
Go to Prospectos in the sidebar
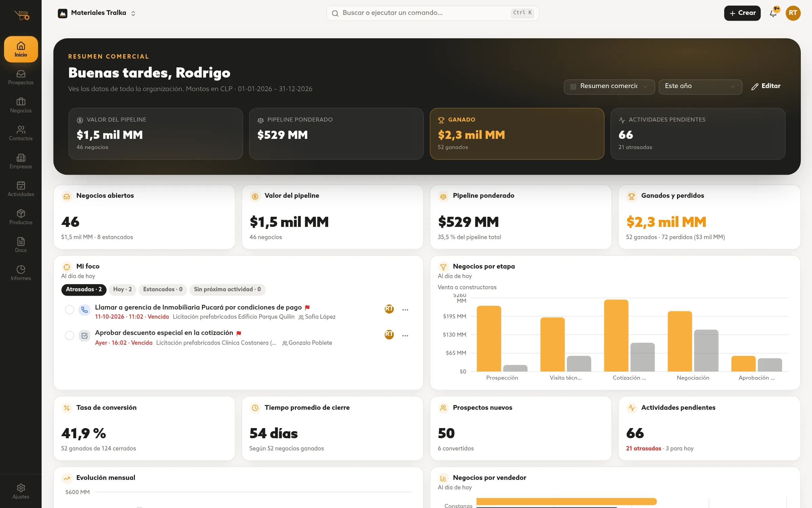click(21, 78)
